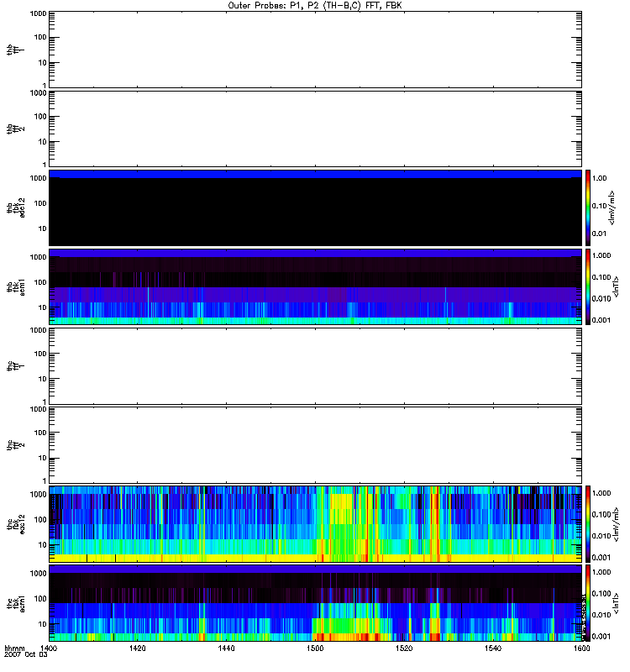Click the thb fbk edc12 spectrogram panel

(315, 207)
